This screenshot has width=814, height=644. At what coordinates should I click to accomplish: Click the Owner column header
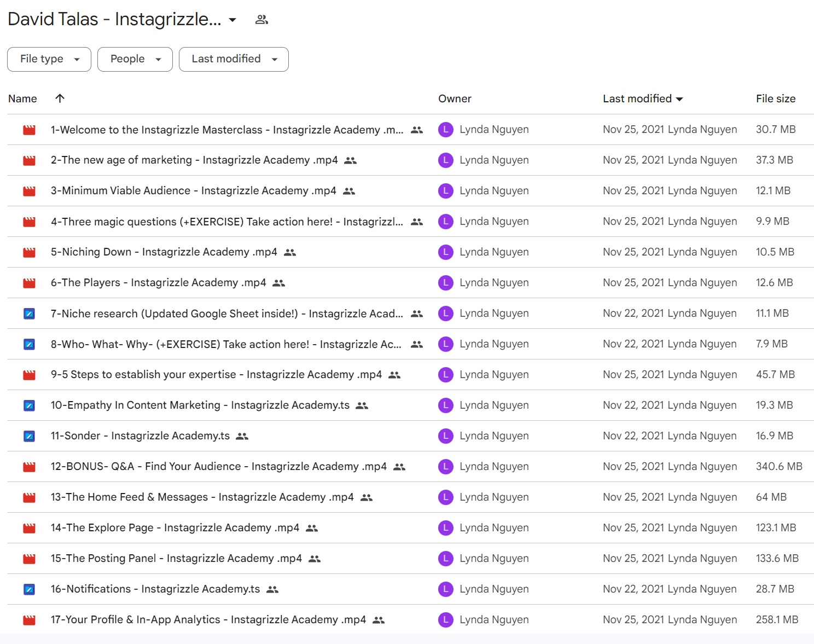click(x=455, y=98)
